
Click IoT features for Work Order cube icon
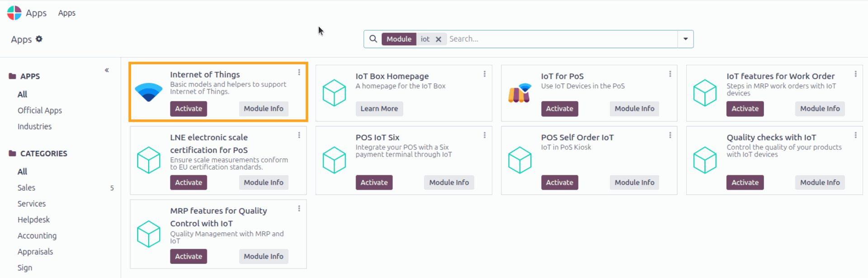(x=705, y=93)
